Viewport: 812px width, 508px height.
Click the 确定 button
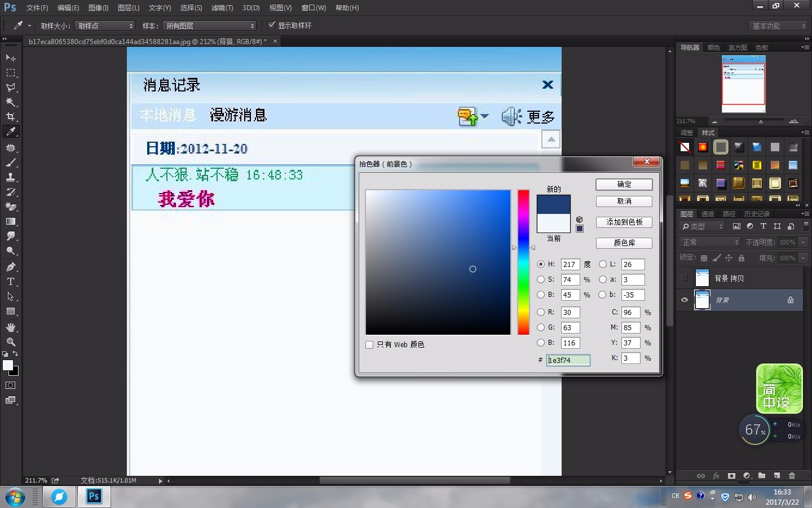[x=624, y=185]
